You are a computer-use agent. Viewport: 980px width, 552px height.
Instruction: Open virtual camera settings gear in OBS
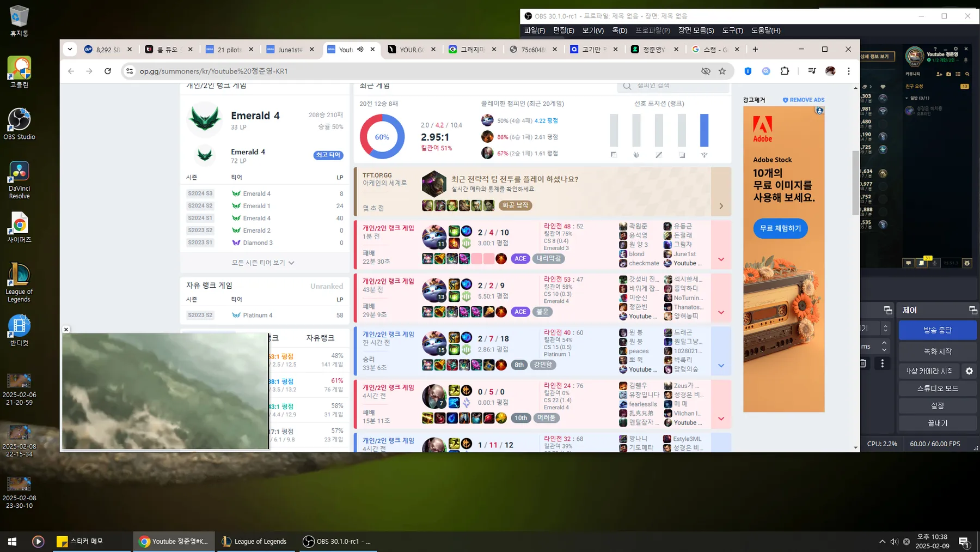coord(969,371)
